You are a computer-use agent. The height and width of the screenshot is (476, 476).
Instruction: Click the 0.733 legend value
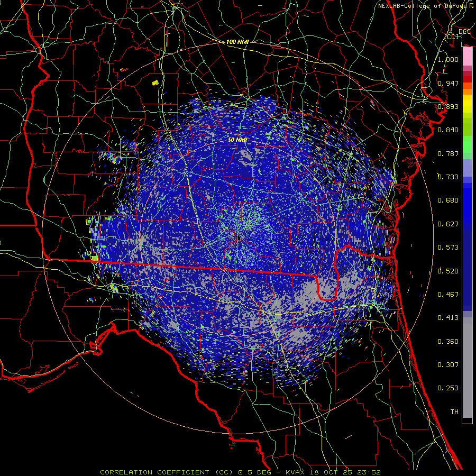(448, 177)
